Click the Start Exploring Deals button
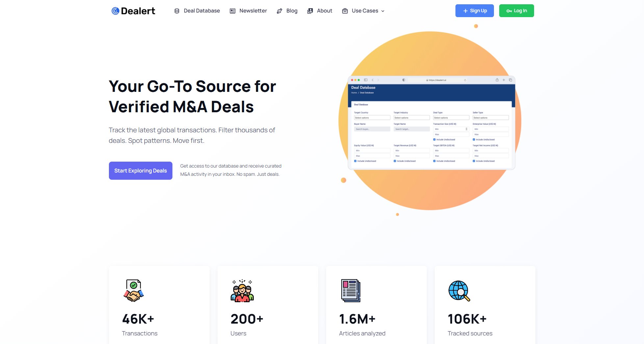This screenshot has height=344, width=644. (141, 171)
